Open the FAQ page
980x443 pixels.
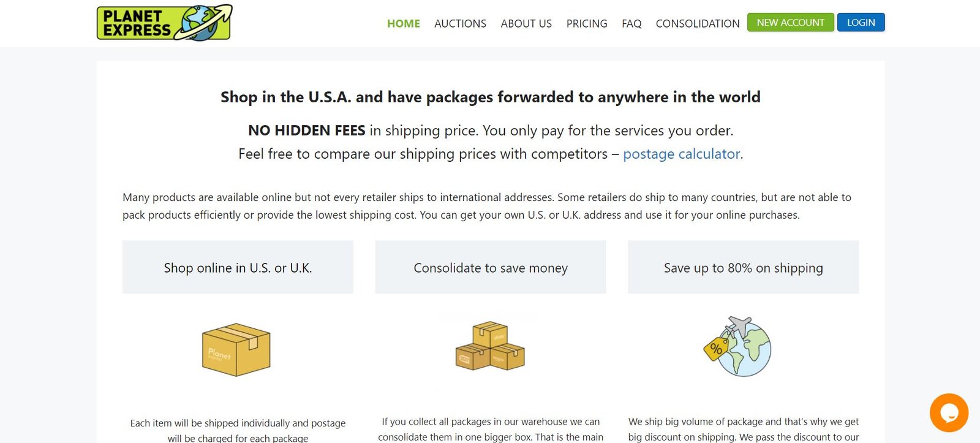pyautogui.click(x=631, y=23)
